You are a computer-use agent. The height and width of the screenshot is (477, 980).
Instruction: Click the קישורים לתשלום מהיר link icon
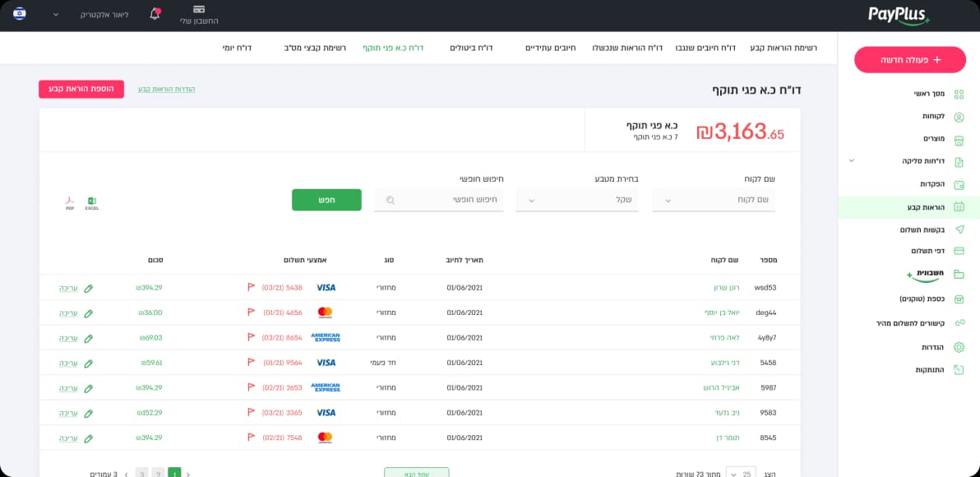click(x=959, y=323)
